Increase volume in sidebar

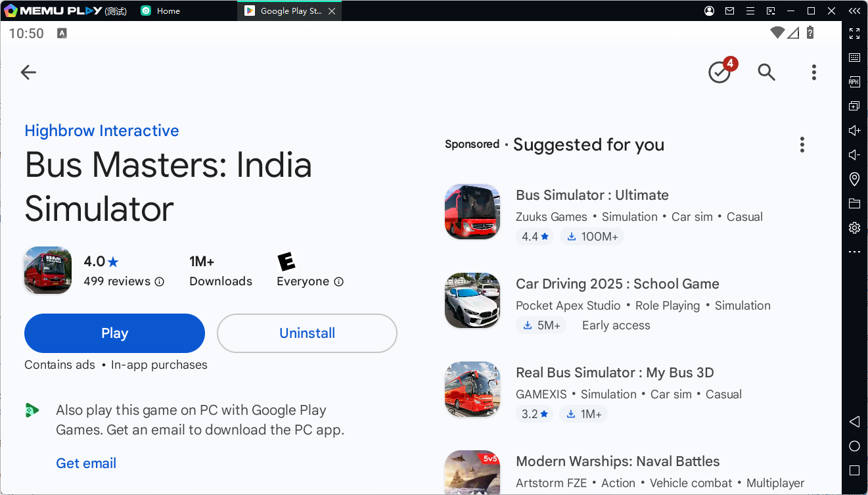tap(854, 131)
